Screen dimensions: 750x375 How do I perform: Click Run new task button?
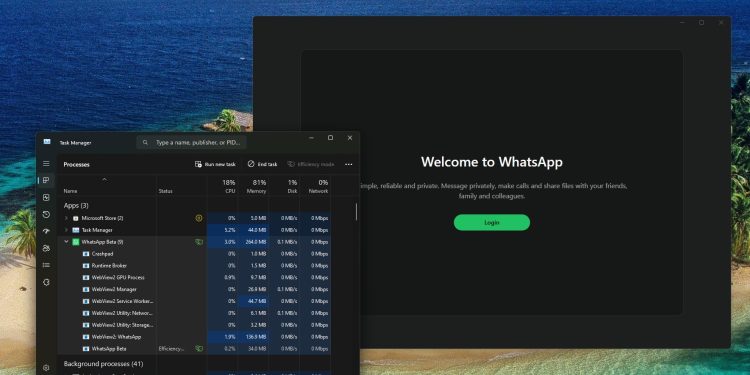[215, 164]
